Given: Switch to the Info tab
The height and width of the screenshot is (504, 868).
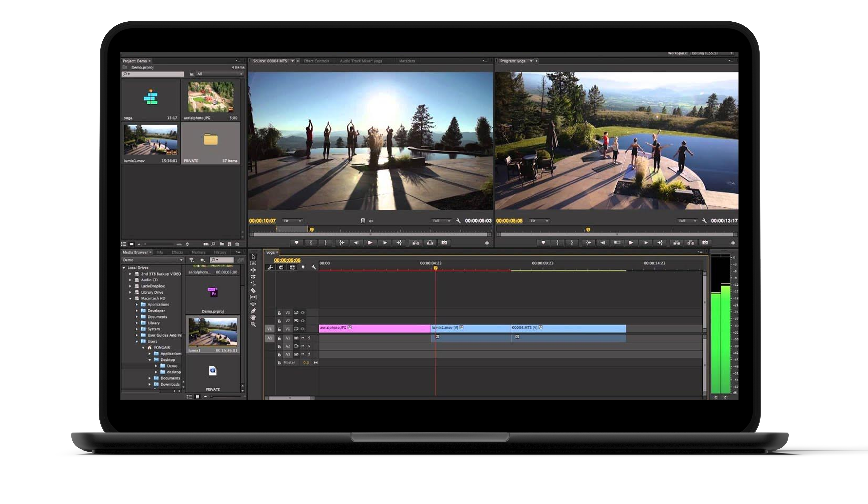Looking at the screenshot, I should point(160,252).
